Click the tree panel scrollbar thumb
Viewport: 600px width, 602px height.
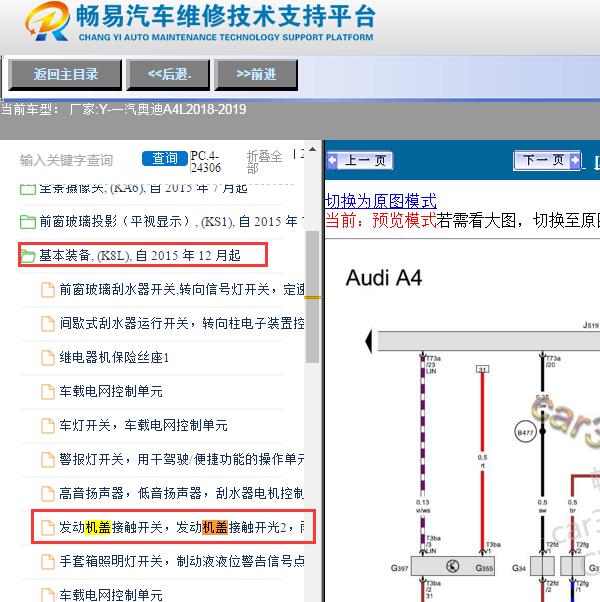coord(313,296)
